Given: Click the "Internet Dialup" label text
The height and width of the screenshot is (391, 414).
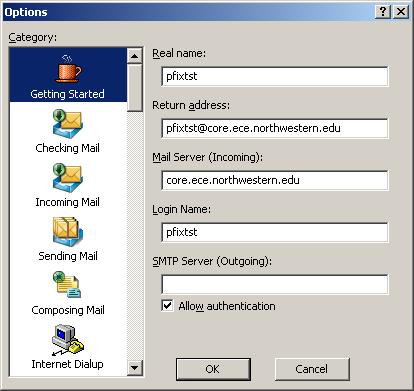Looking at the screenshot, I should pyautogui.click(x=67, y=364).
